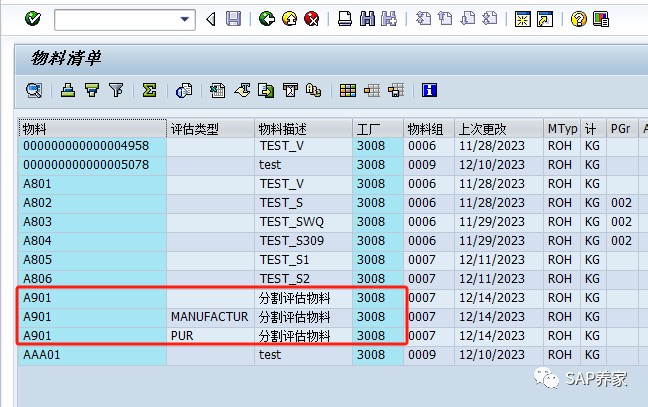Viewport: 648px width, 407px height.
Task: Select material A805 cell
Action: coord(92,260)
